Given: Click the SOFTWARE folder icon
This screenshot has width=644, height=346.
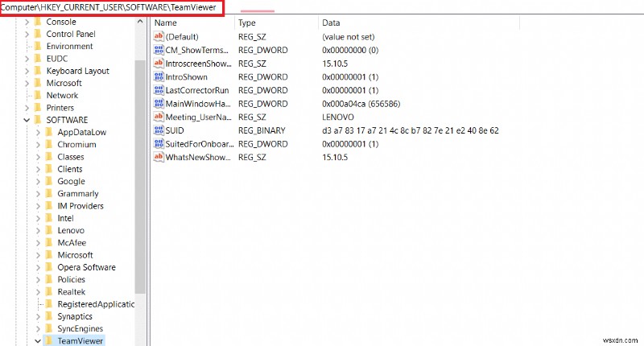Looking at the screenshot, I should (38, 120).
